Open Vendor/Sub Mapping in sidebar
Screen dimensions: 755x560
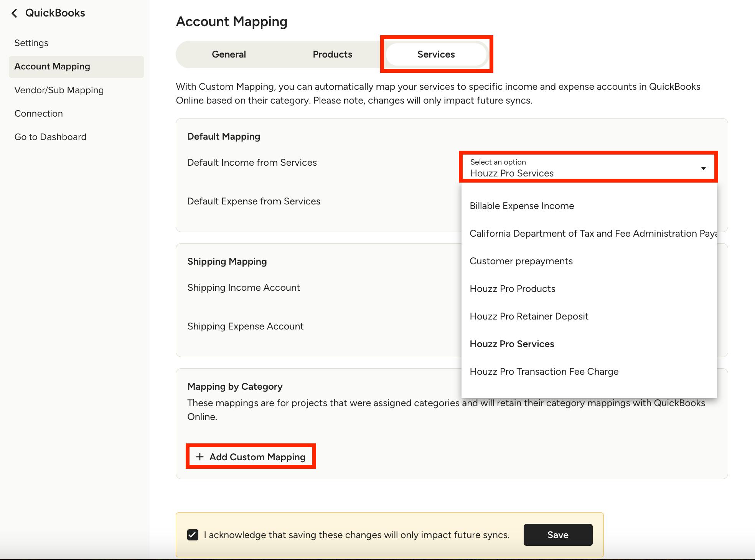(59, 90)
